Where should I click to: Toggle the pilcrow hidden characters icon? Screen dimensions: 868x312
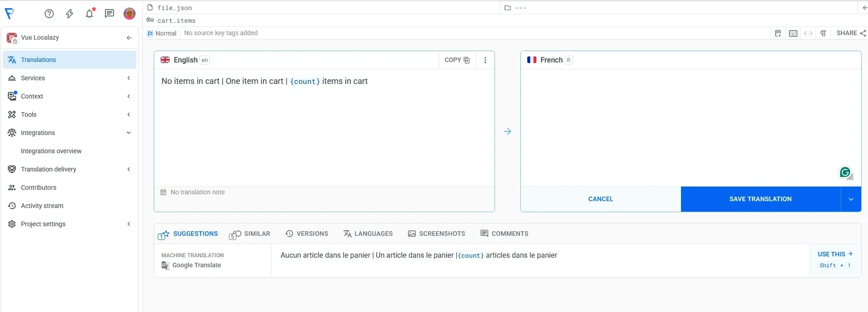coord(823,33)
